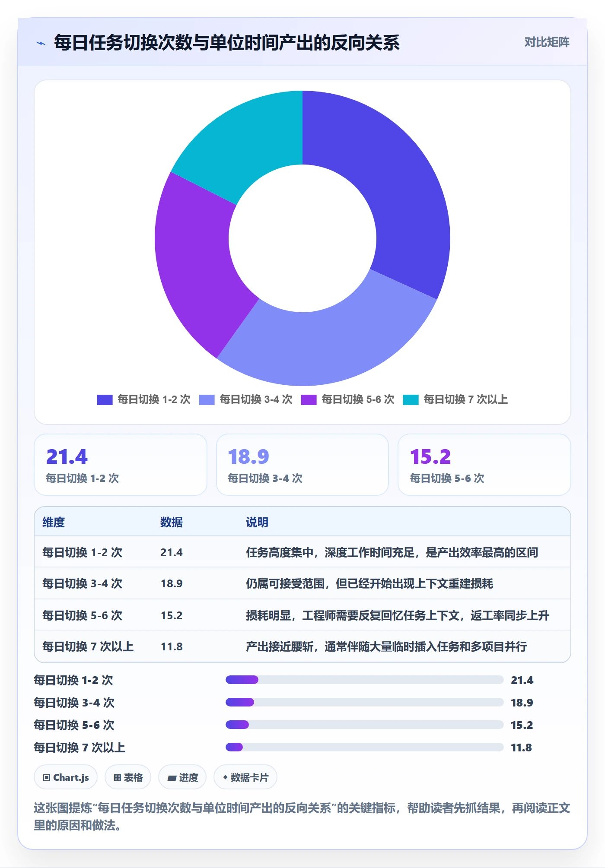
Task: Click the 进度 tag chip
Action: point(182,777)
